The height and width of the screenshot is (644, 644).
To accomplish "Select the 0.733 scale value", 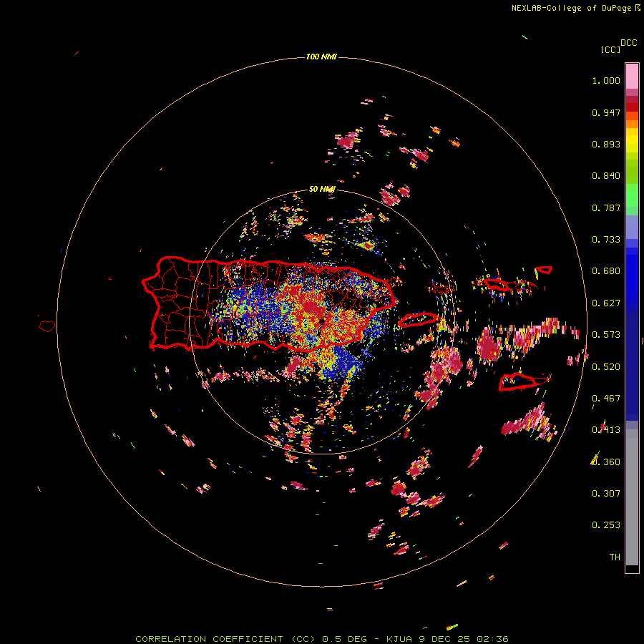I will tap(606, 240).
